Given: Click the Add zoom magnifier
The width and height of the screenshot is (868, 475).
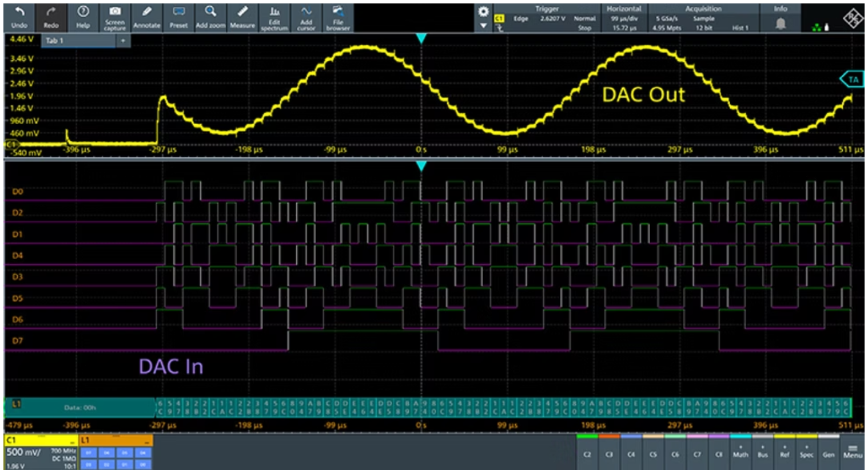Looking at the screenshot, I should point(210,17).
